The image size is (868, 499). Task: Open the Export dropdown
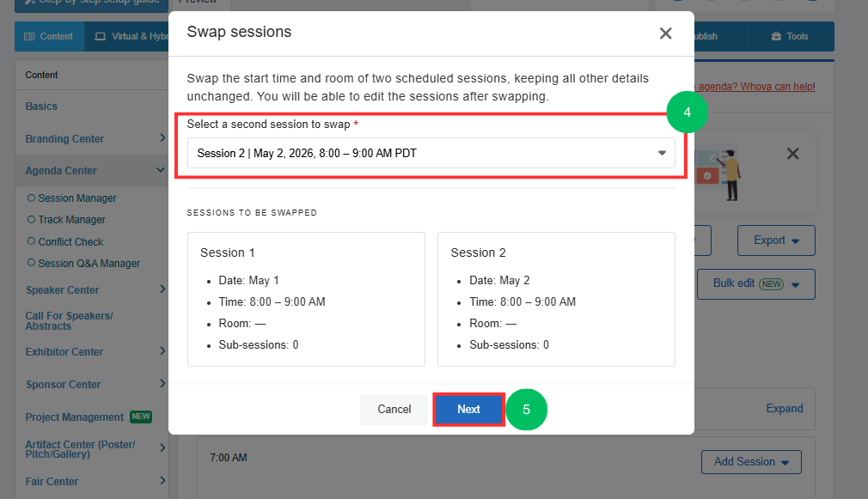776,240
